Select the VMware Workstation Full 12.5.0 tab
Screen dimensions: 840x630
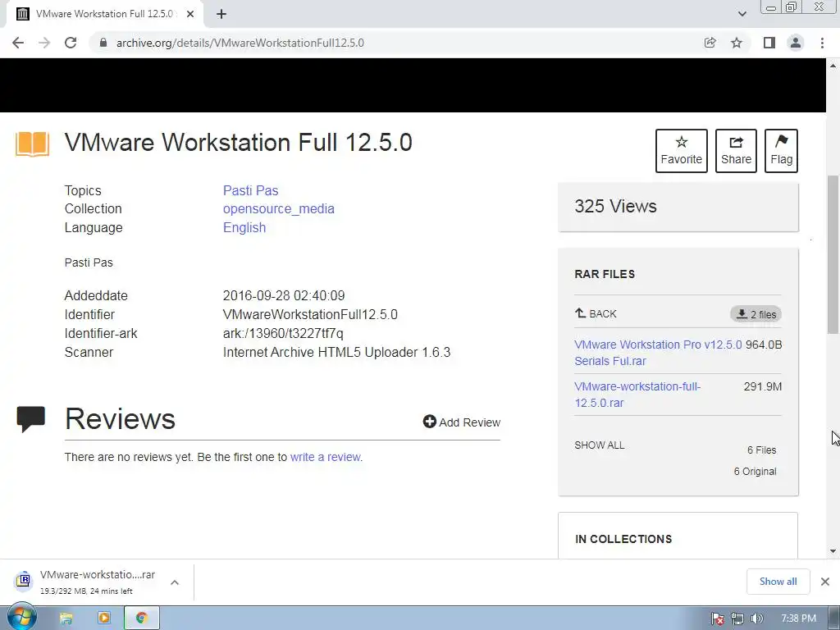click(x=104, y=14)
